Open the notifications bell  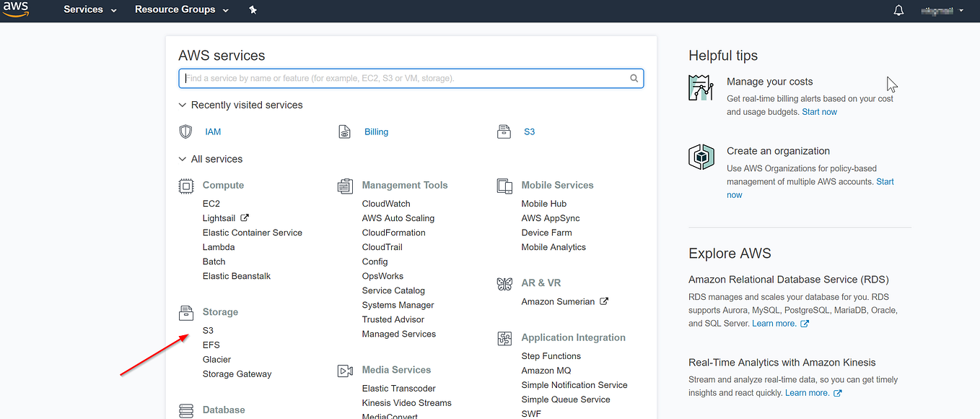898,10
